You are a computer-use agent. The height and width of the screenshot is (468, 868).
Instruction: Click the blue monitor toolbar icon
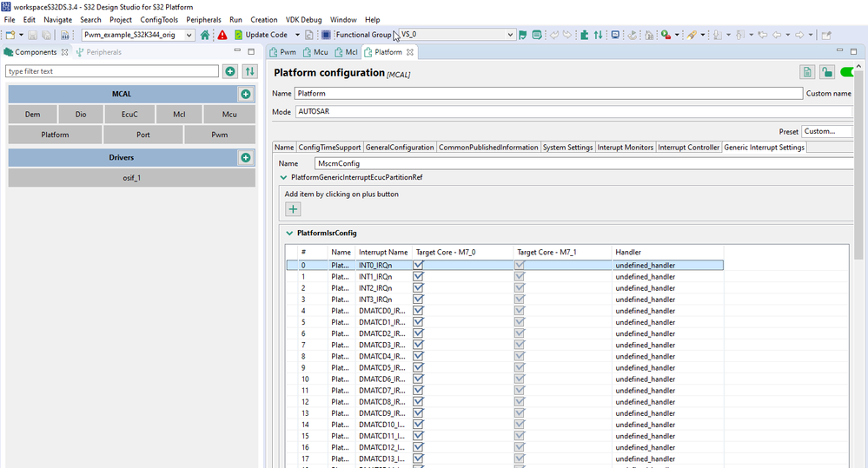pyautogui.click(x=615, y=35)
